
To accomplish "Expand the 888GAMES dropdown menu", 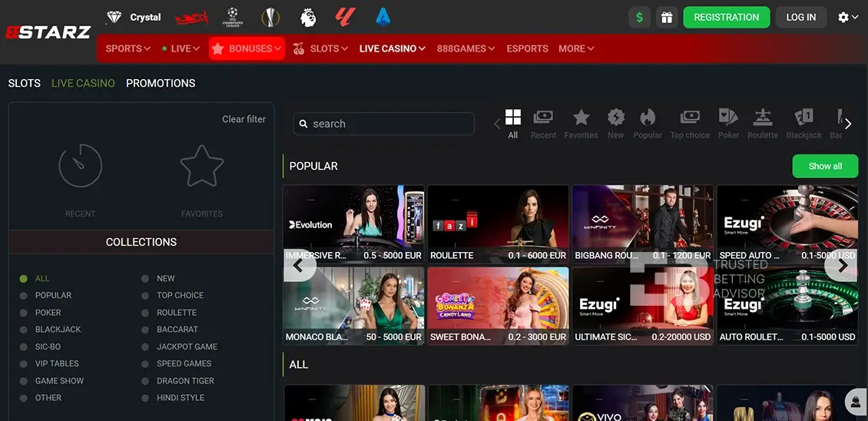I will [465, 48].
